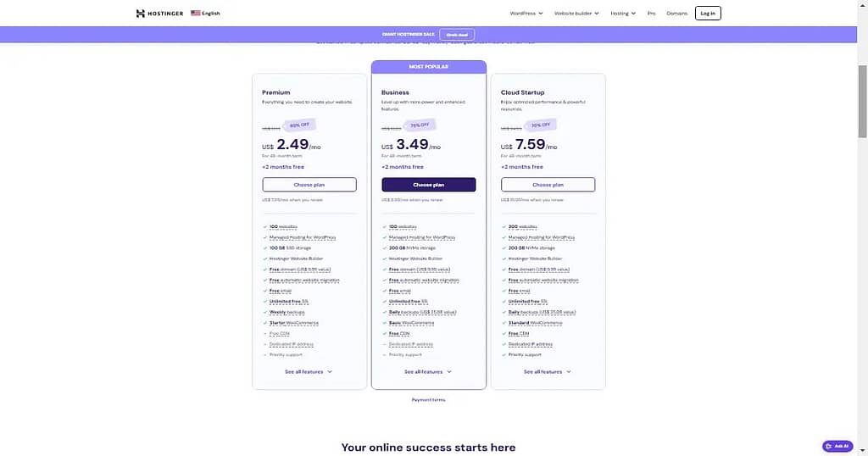Screen dimensions: 868x456
Task: Click the Hostinger logo
Action: pyautogui.click(x=159, y=14)
